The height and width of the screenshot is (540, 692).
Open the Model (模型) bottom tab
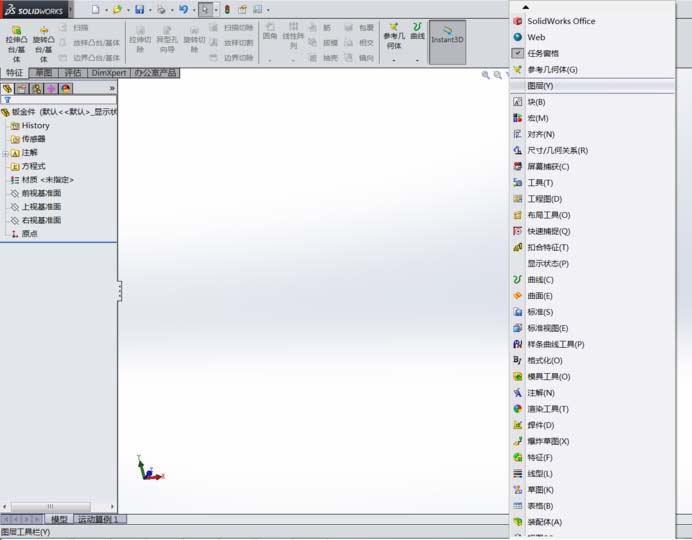point(59,519)
